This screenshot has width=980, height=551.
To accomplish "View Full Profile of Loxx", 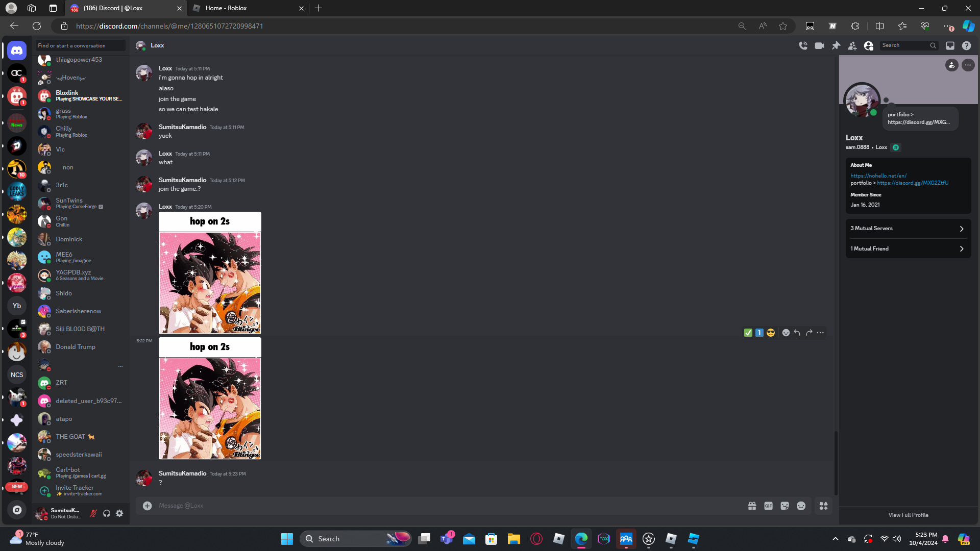I will point(908,515).
